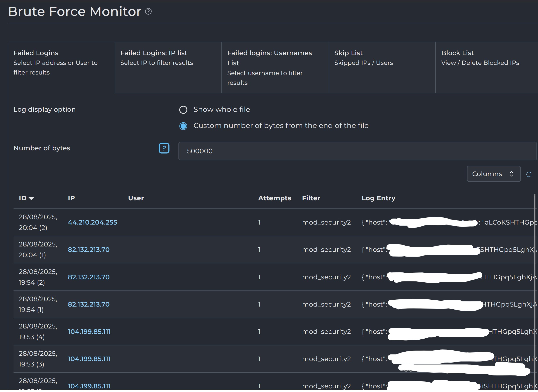This screenshot has height=392, width=538.
Task: Sort results by the Attempts column
Action: 274,198
